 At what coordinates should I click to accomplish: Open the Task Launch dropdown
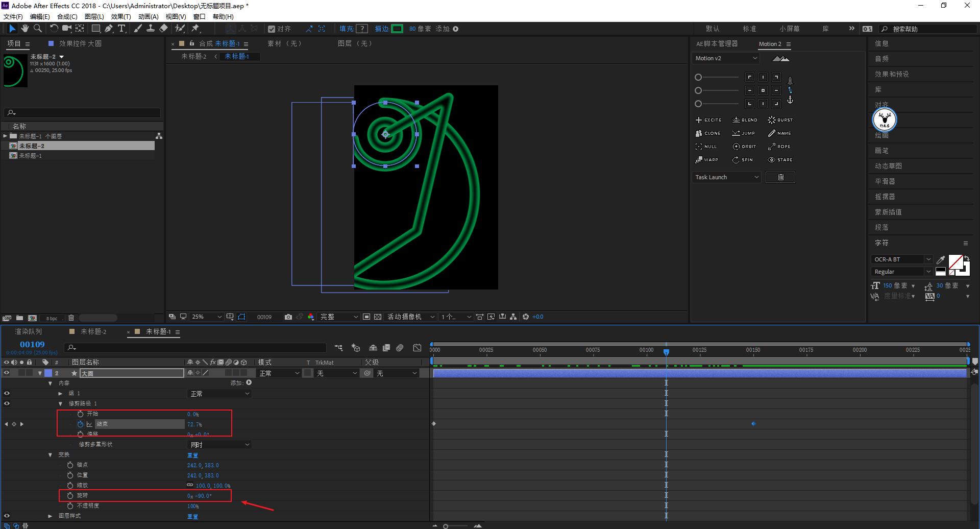(x=727, y=177)
